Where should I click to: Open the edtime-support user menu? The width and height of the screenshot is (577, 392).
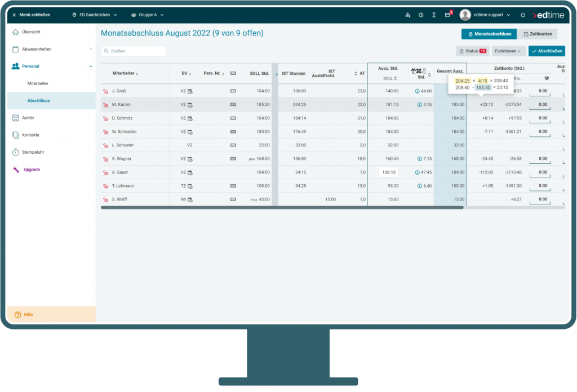click(485, 15)
